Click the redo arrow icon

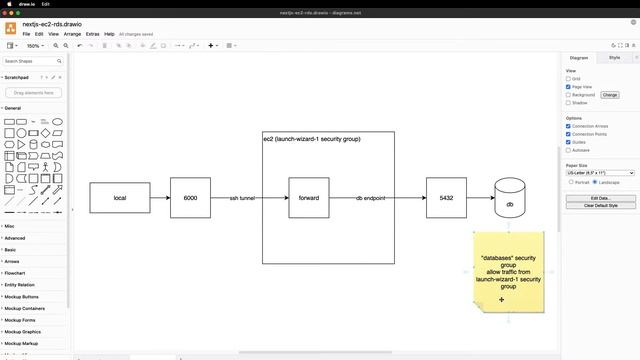pos(91,46)
